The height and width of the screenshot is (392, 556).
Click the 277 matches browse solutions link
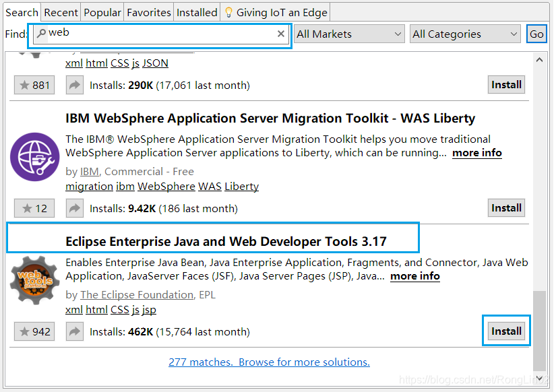point(269,362)
